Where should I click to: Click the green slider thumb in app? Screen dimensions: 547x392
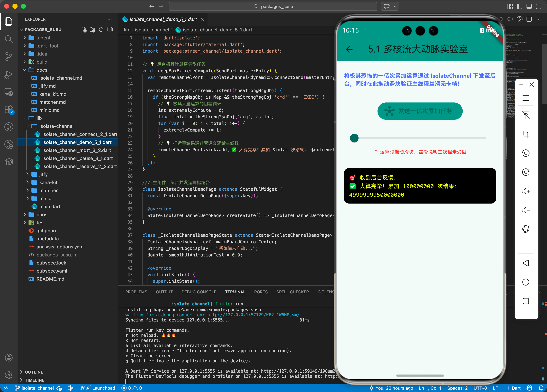[x=354, y=138]
